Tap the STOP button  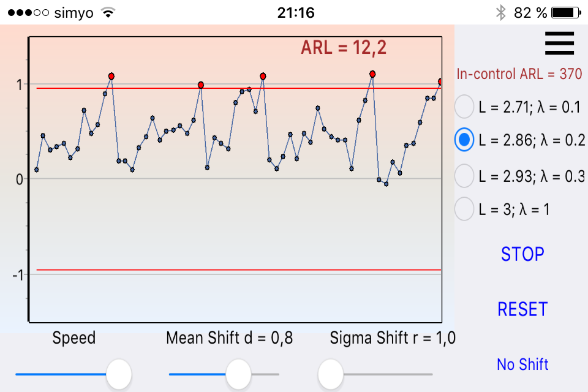pos(522,254)
